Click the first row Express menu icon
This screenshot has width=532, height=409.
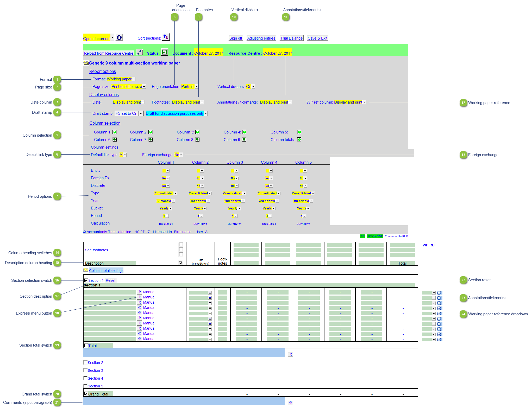(140, 292)
